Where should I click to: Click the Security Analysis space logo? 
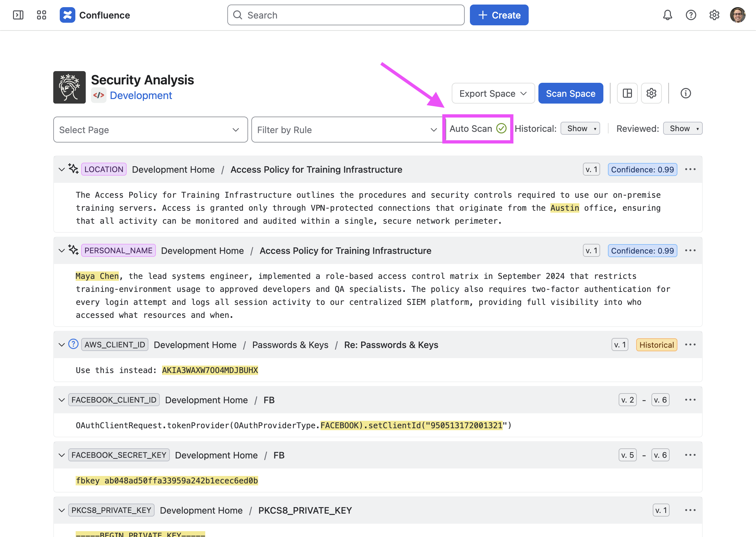[x=69, y=87]
